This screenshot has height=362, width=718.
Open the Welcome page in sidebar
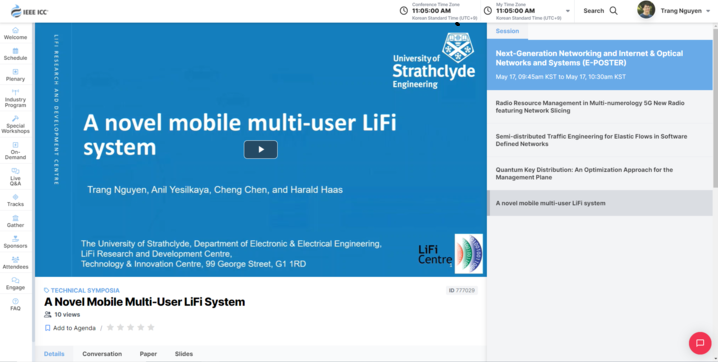[16, 33]
